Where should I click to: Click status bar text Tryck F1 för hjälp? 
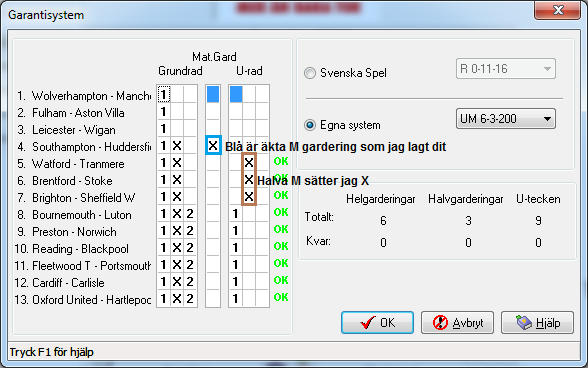(51, 352)
